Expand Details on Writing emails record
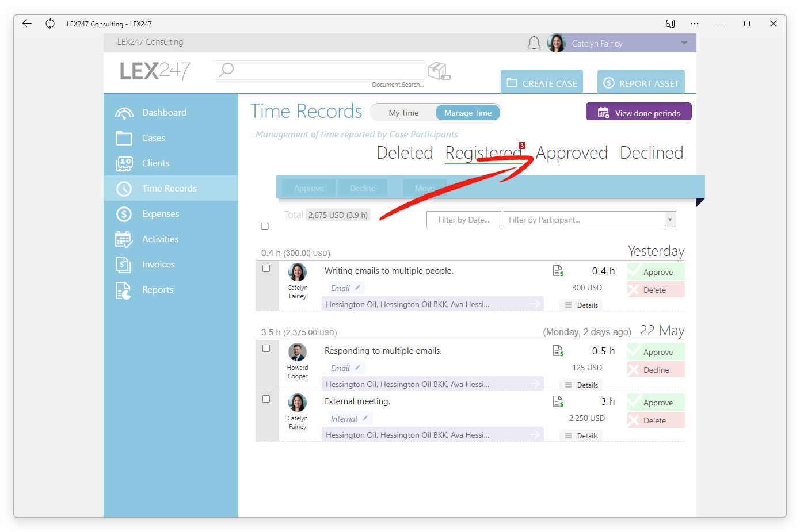Screen dimensions: 800x532 pyautogui.click(x=581, y=305)
